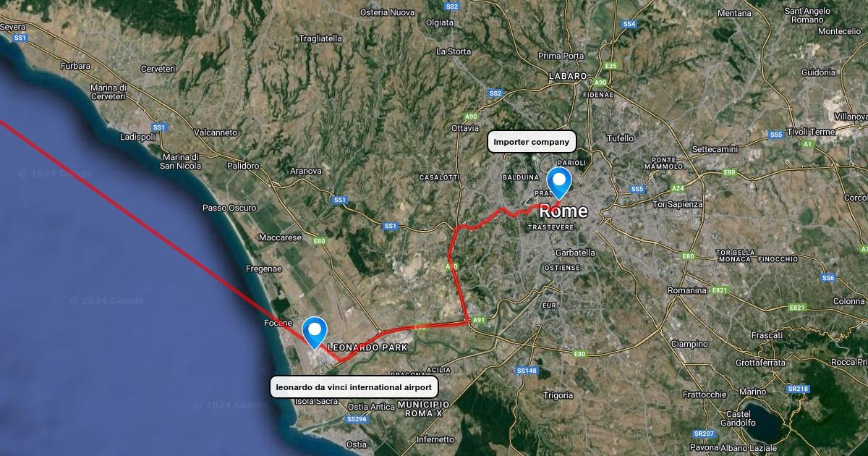Open the leonardo da vinci international airport label
This screenshot has height=456, width=868.
(x=354, y=387)
